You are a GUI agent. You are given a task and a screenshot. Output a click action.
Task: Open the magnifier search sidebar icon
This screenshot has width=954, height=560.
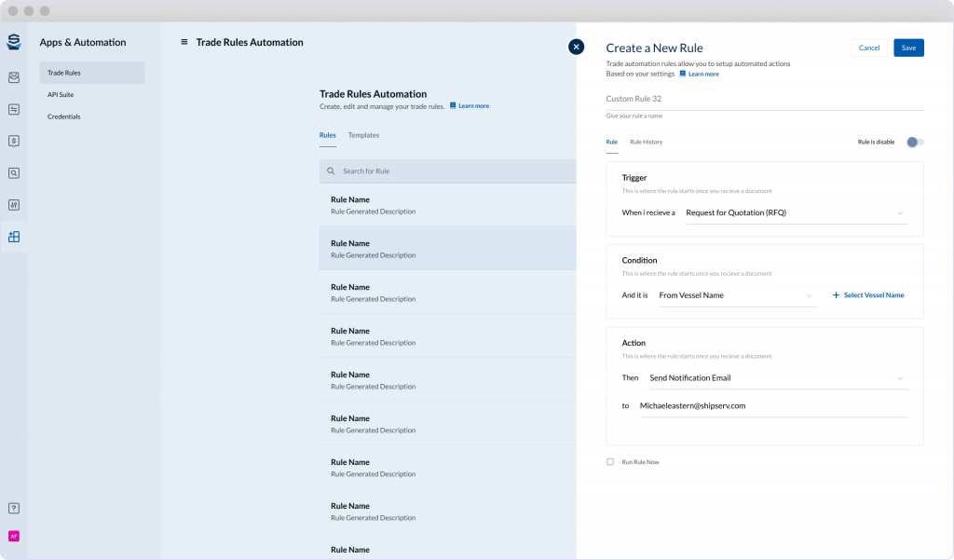14,172
